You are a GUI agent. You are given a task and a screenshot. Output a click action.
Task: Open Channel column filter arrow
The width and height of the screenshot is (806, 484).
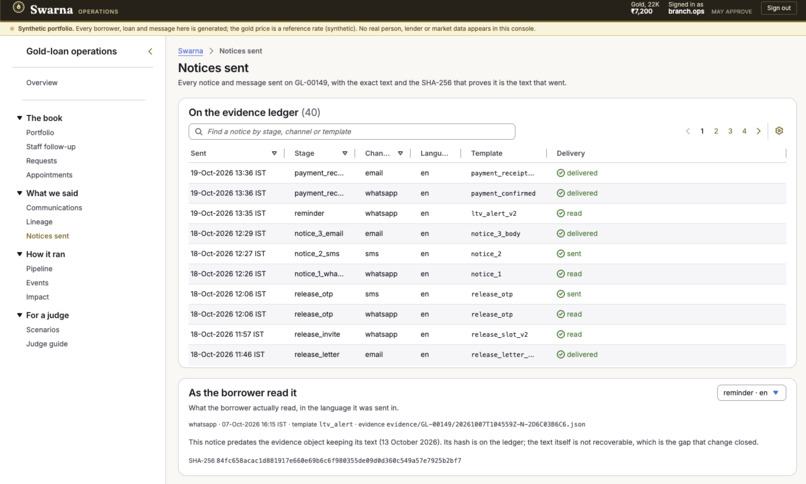400,153
